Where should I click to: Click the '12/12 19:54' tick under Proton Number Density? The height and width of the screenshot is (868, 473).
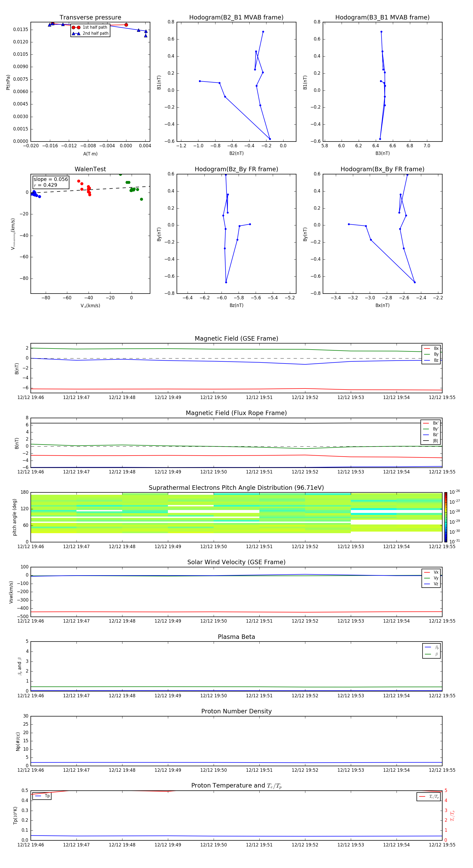tap(396, 770)
